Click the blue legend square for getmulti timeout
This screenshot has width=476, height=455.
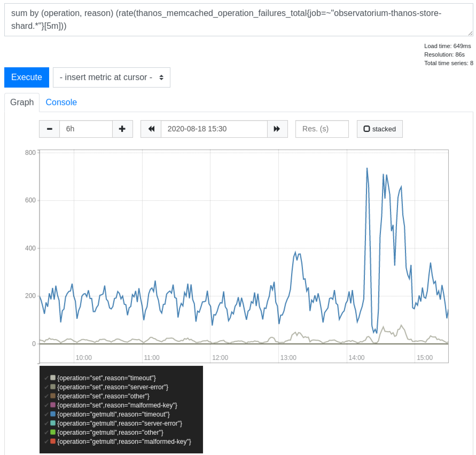[52, 414]
